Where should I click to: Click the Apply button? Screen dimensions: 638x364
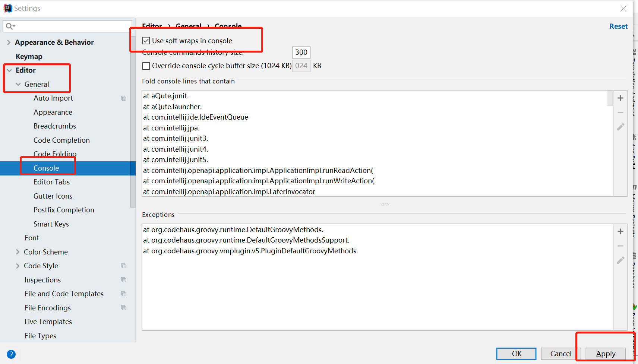pos(606,354)
